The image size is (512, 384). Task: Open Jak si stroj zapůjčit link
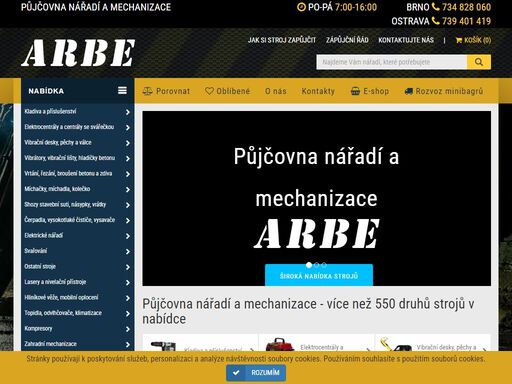[282, 40]
